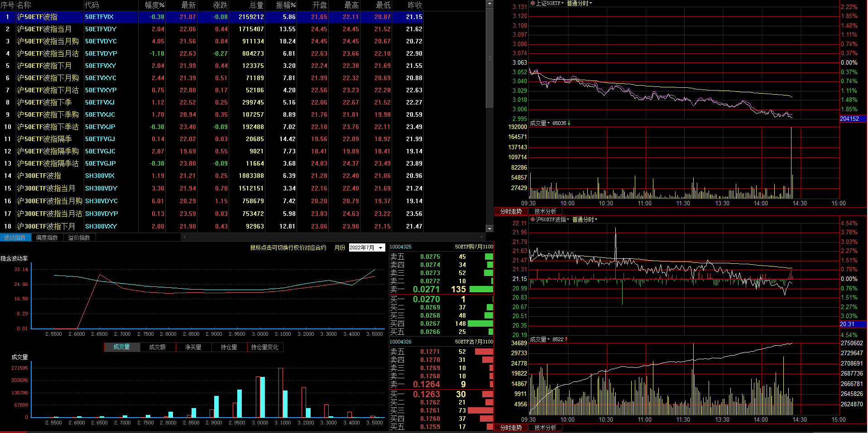Switch chart to 持仓量 view
Viewport: 868px width, 433px height.
(229, 347)
